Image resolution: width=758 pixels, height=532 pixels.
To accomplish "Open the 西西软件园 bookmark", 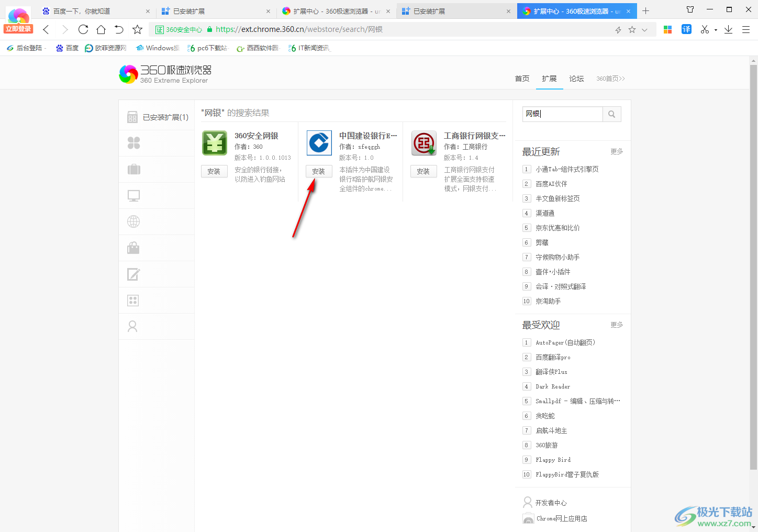I will 258,48.
